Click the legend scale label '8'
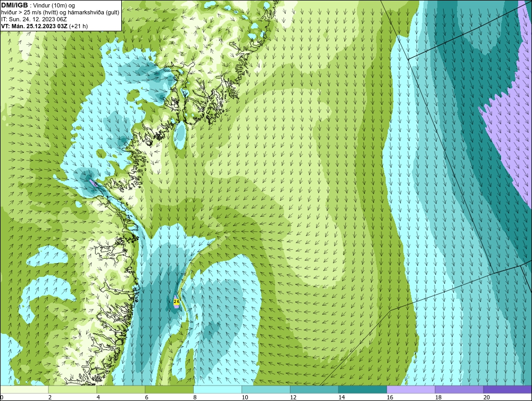532x401 pixels. click(195, 397)
